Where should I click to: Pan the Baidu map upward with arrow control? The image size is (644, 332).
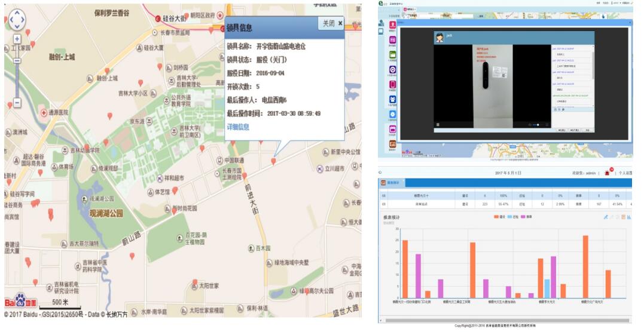17,13
